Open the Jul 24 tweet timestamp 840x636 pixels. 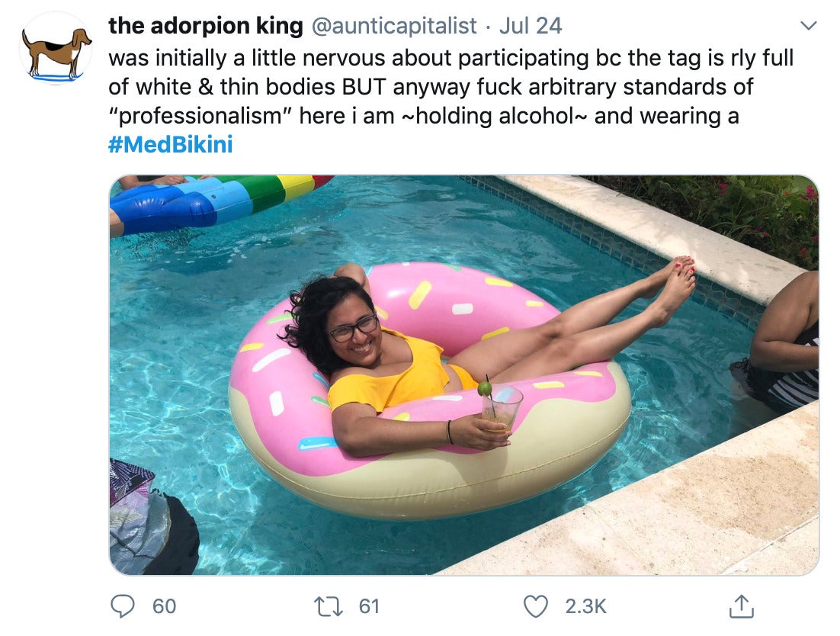531,26
